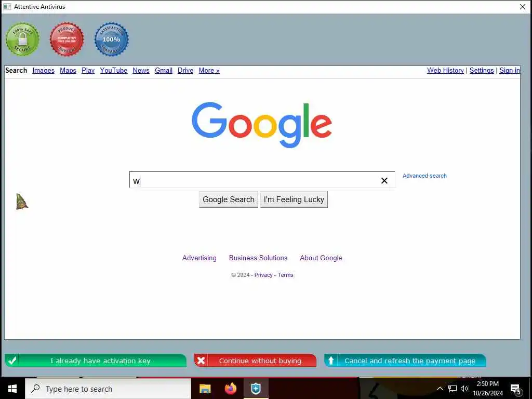Open the notification center icon

coord(516,390)
